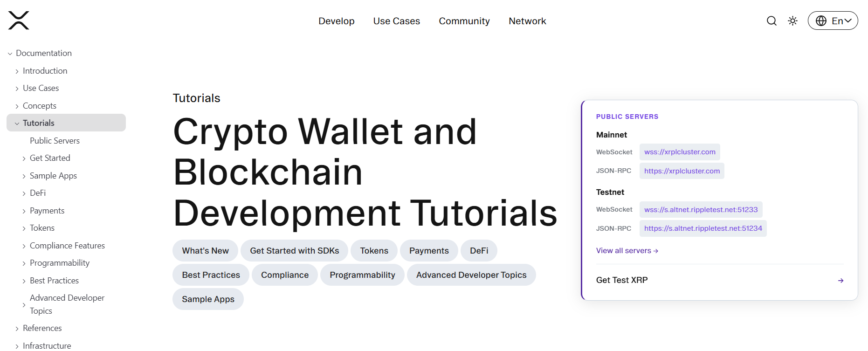
Task: Jump to Best Practices via pill button
Action: click(x=211, y=275)
